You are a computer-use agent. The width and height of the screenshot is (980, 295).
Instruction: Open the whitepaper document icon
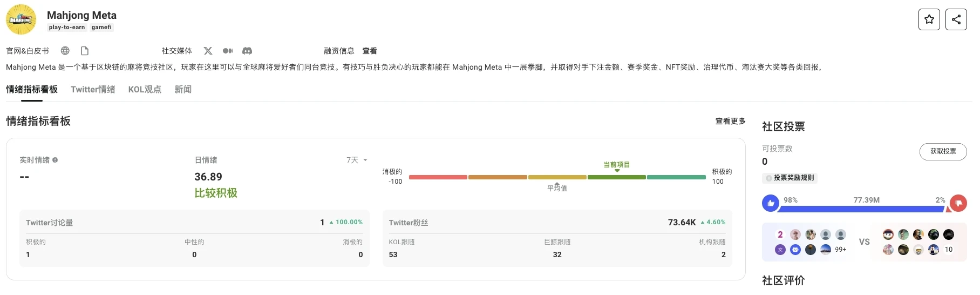(x=84, y=51)
